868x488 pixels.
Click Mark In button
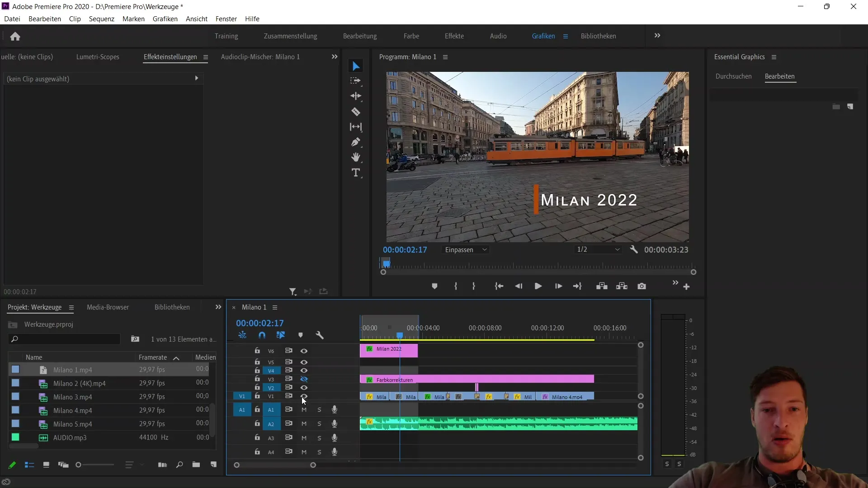(456, 286)
